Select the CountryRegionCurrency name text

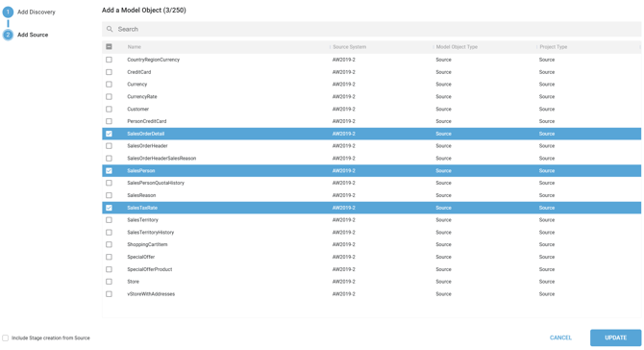pyautogui.click(x=153, y=60)
